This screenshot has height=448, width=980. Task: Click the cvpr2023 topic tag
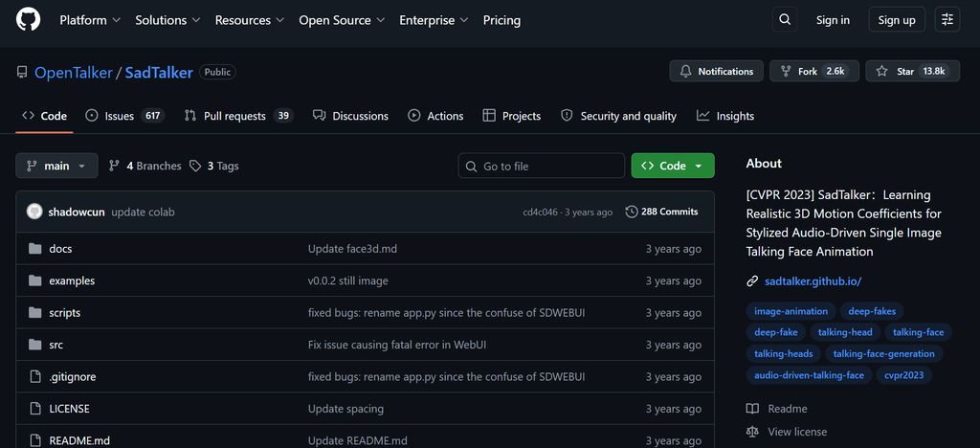[903, 375]
